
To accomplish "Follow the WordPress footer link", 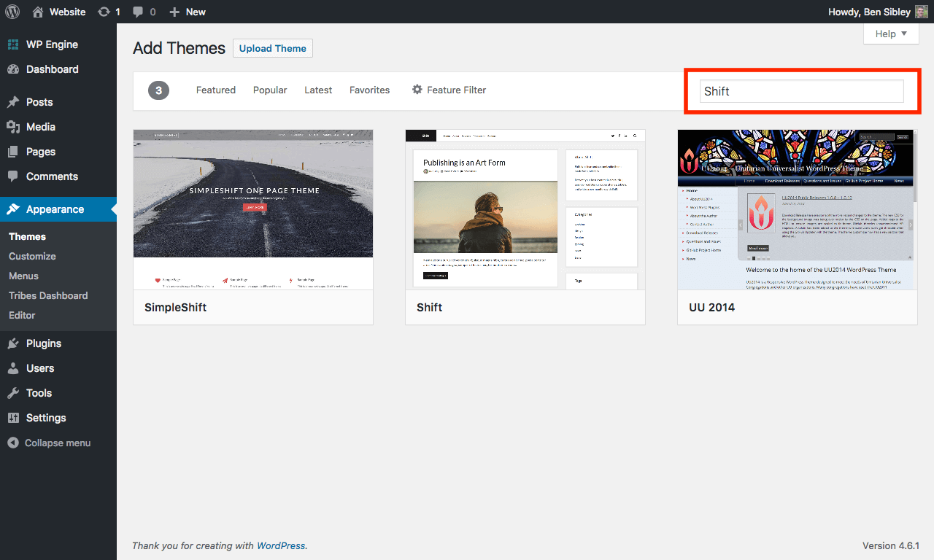I will (281, 545).
